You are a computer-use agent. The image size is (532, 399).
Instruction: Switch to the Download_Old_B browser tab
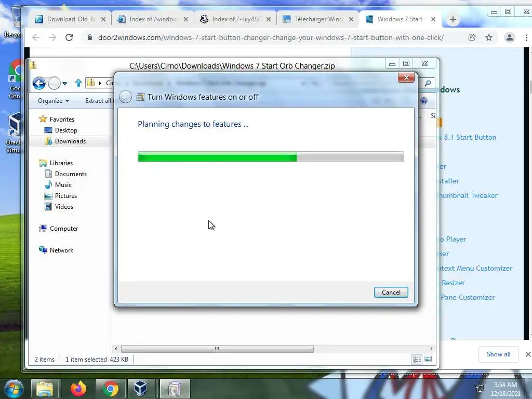click(70, 19)
